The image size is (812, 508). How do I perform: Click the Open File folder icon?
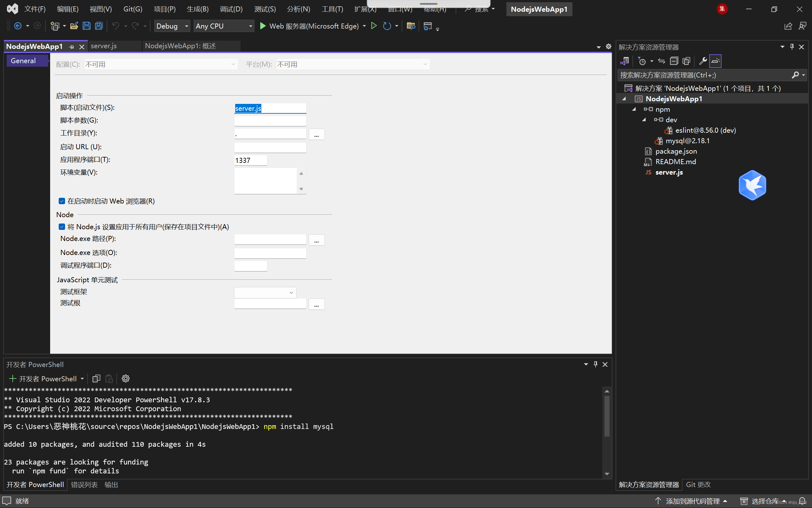[x=74, y=26]
